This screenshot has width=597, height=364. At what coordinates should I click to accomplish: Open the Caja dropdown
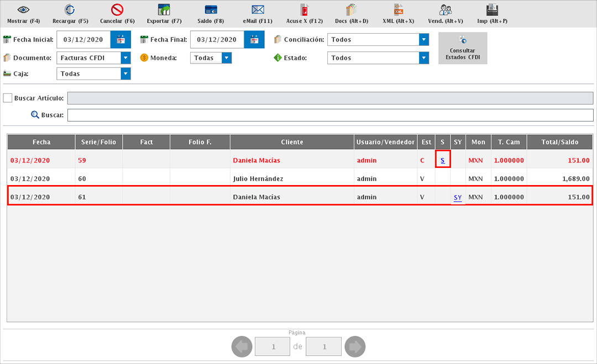click(x=125, y=74)
